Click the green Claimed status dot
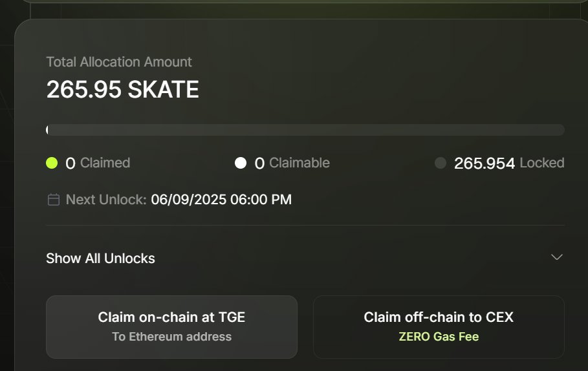 tap(52, 163)
